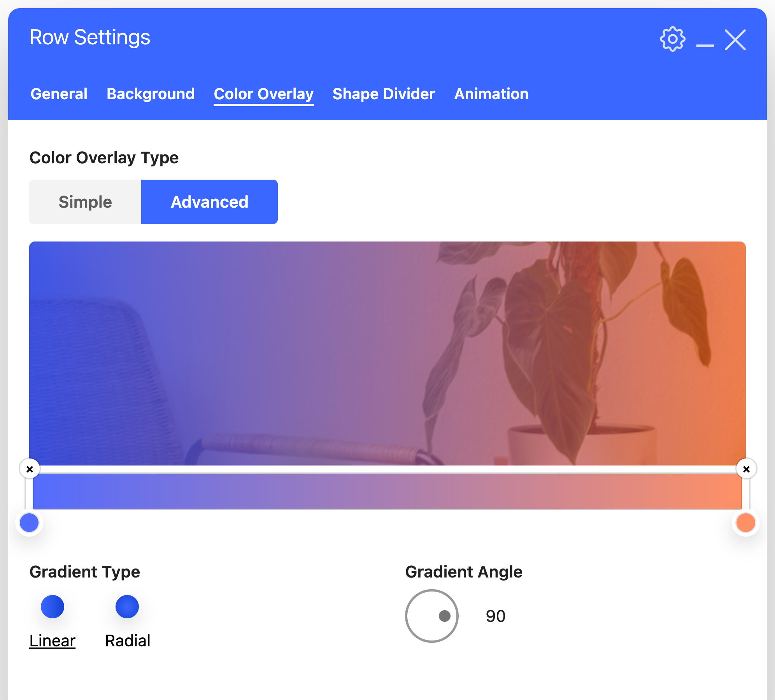The image size is (775, 700).
Task: Click the gradient bar to add a stop
Action: coord(387,491)
